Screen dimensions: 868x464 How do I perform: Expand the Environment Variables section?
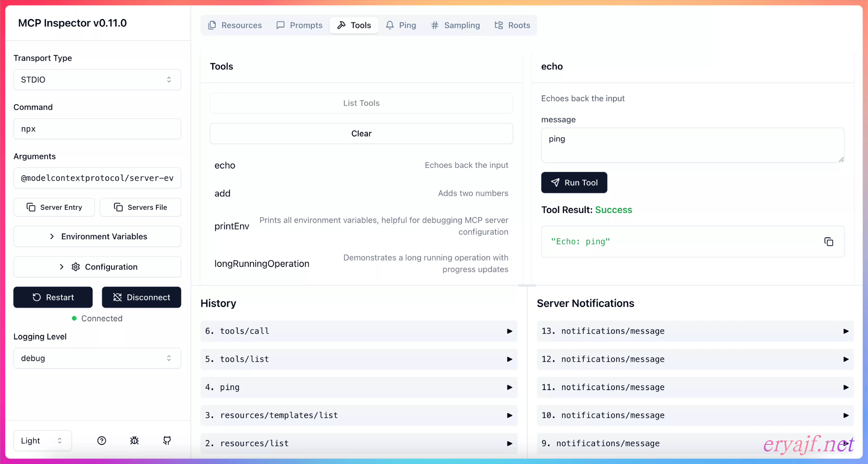[x=97, y=236]
